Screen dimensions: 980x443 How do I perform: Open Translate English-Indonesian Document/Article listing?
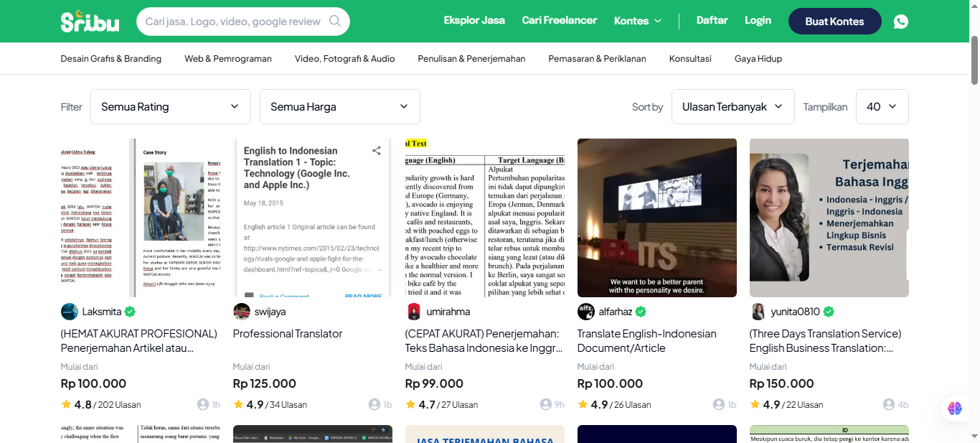(647, 341)
